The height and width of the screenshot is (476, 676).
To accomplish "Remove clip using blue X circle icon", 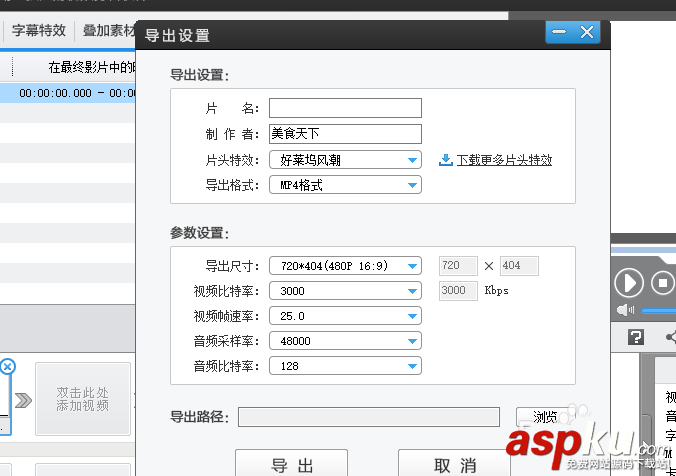I will click(x=7, y=367).
